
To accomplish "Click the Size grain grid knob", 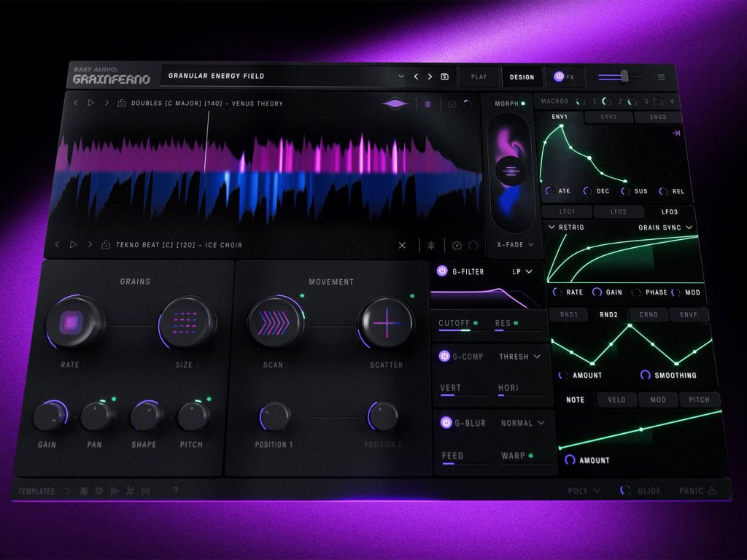I will click(x=186, y=322).
